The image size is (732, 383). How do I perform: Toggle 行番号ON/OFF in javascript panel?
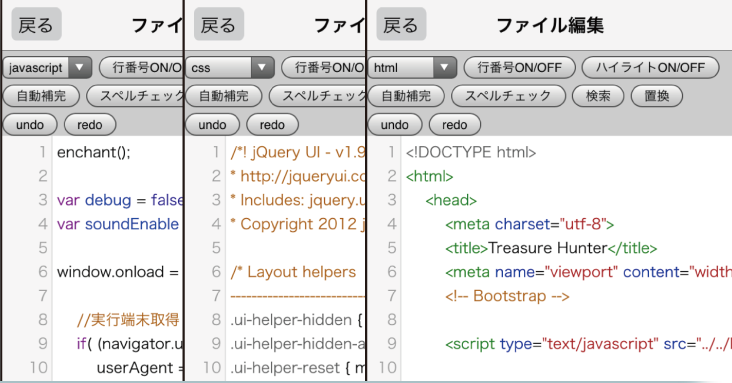tap(141, 68)
